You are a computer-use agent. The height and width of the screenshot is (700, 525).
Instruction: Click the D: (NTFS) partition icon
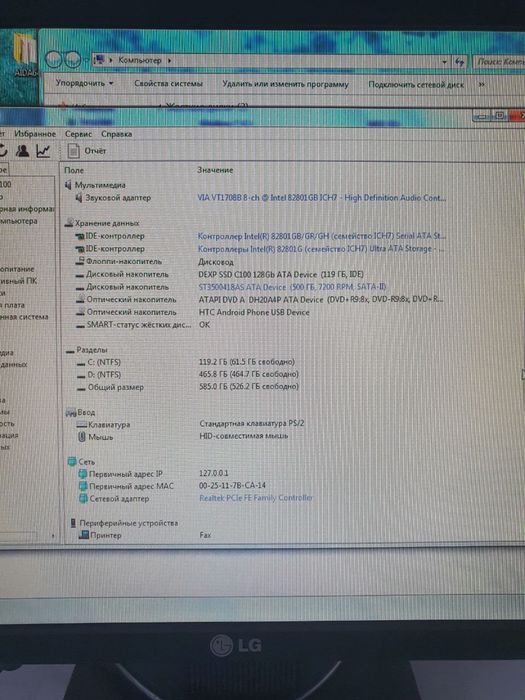pyautogui.click(x=81, y=376)
